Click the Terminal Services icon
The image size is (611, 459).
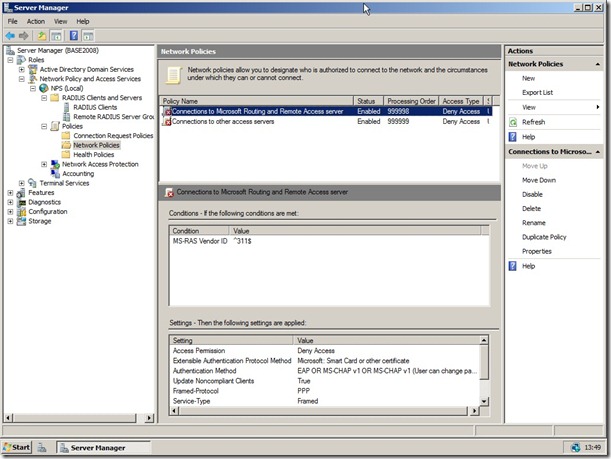[x=33, y=183]
